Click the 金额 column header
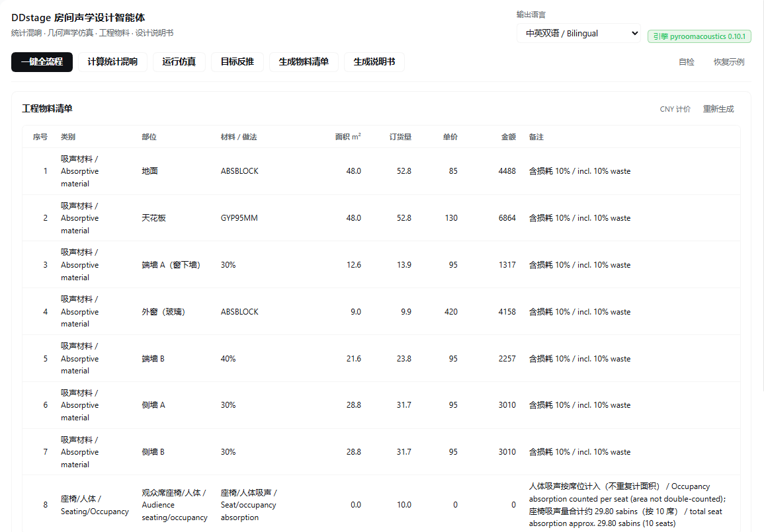Screen dimensions: 764x532 508,137
